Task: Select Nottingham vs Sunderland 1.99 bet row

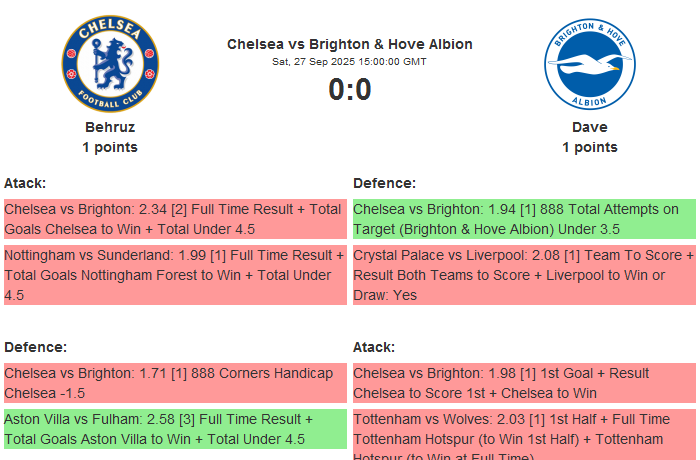Action: (174, 275)
